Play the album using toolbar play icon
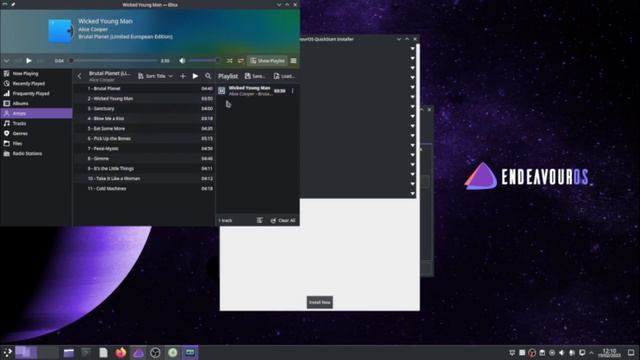This screenshot has height=360, width=640. point(195,76)
